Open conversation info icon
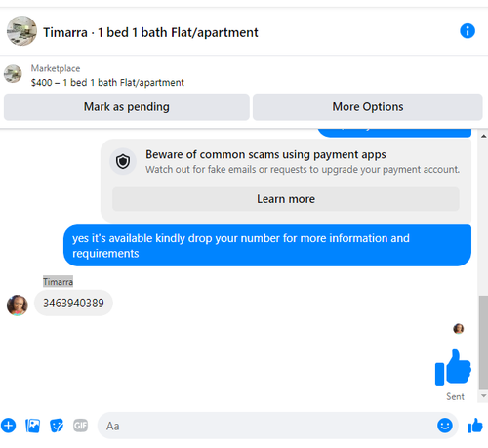The width and height of the screenshot is (488, 448). (x=468, y=31)
